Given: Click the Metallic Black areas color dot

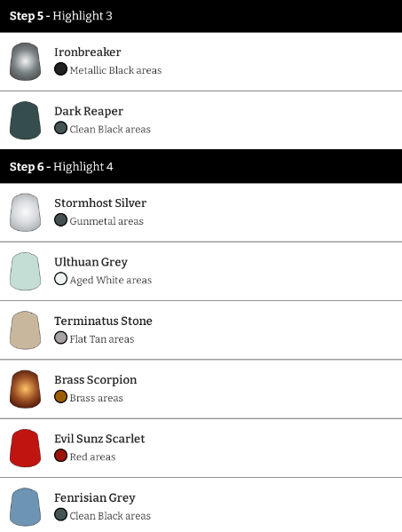Looking at the screenshot, I should [60, 69].
